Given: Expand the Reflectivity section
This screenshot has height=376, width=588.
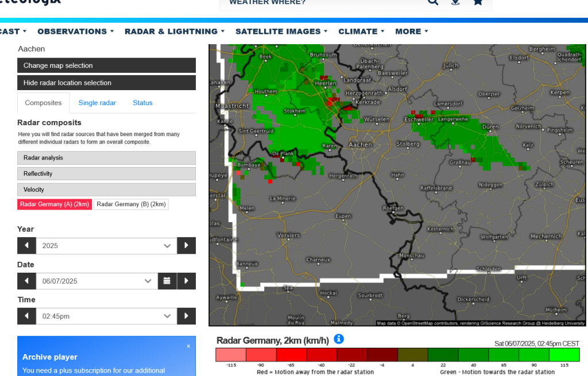Looking at the screenshot, I should [106, 173].
